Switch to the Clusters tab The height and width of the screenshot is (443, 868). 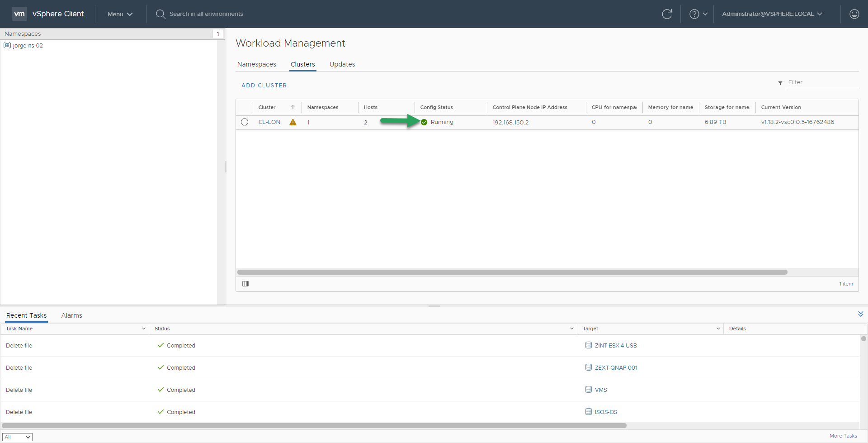coord(303,64)
